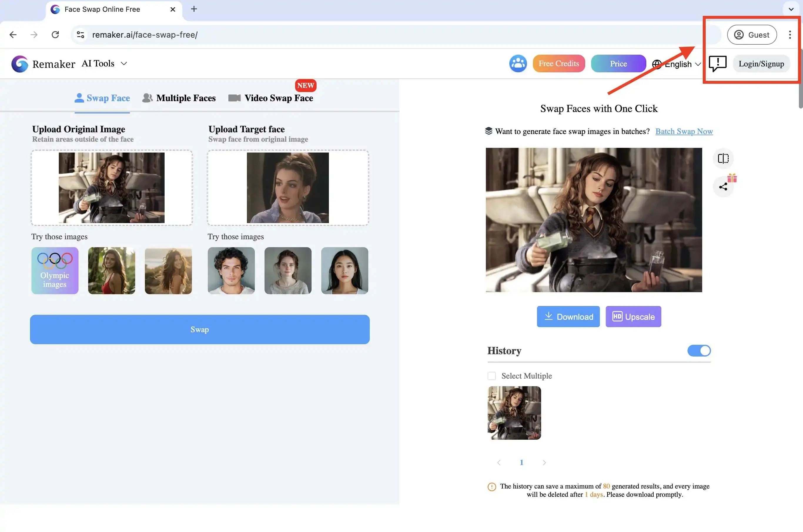
Task: Click Login/Signup
Action: [761, 63]
